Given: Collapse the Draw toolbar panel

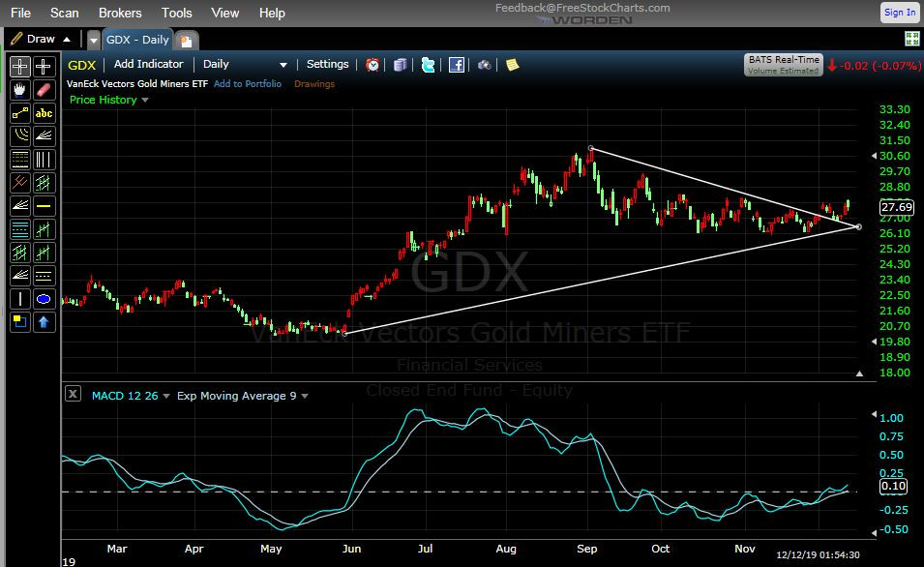Looking at the screenshot, I should tap(67, 40).
